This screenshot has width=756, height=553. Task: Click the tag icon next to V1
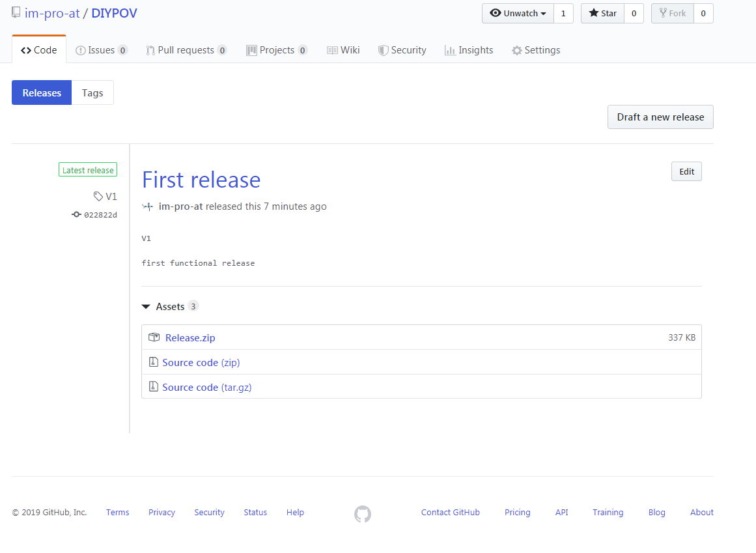tap(98, 195)
